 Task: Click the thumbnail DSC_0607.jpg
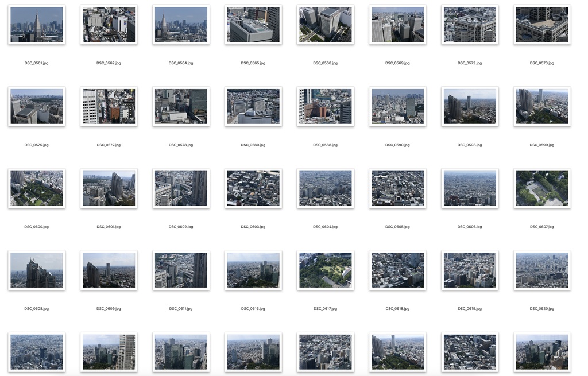[x=541, y=188]
